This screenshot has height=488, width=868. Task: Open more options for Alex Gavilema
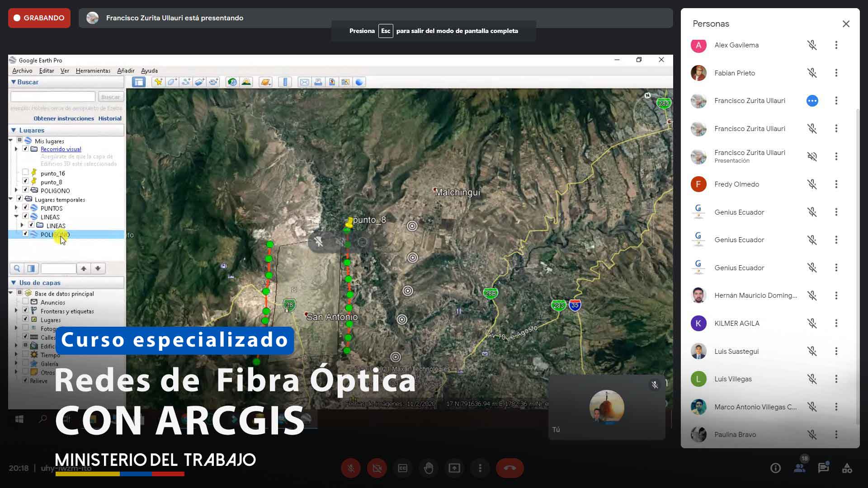click(x=836, y=45)
